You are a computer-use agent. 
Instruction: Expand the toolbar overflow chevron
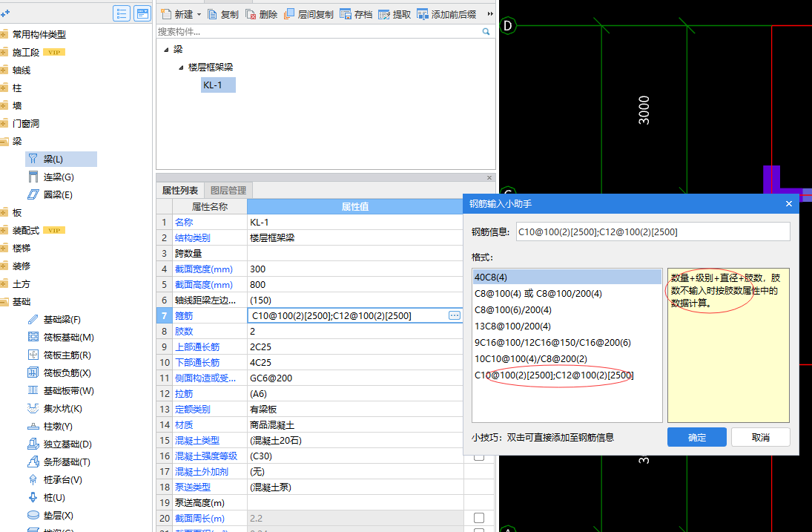(490, 14)
